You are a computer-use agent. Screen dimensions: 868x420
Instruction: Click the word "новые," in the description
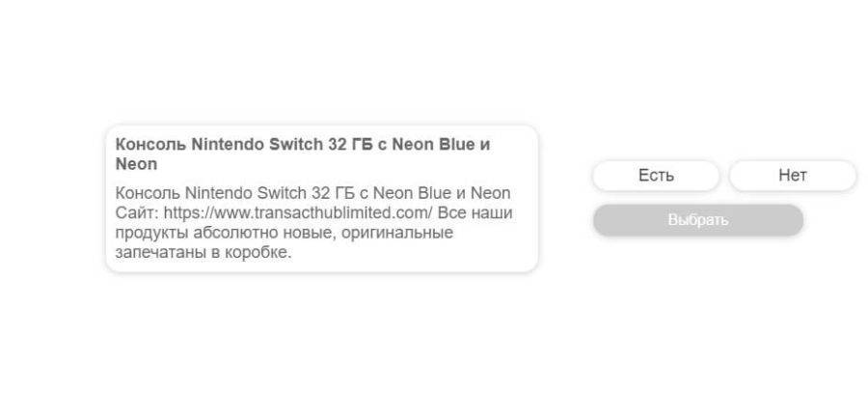[x=297, y=234]
